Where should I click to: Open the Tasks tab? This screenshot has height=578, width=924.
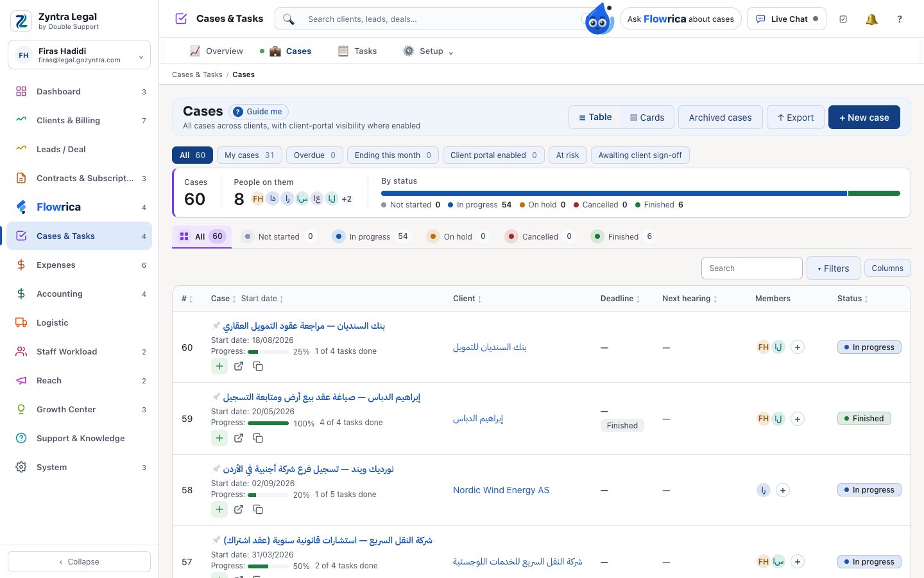point(357,51)
